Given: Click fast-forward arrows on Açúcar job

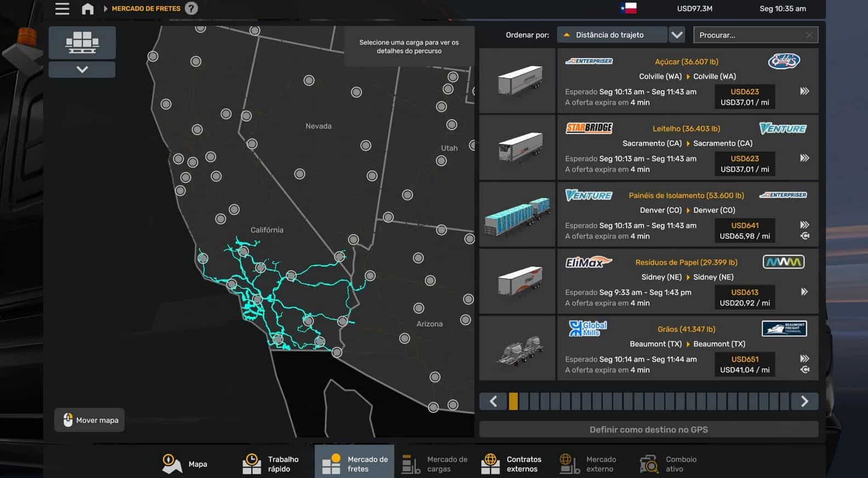Looking at the screenshot, I should pos(804,91).
